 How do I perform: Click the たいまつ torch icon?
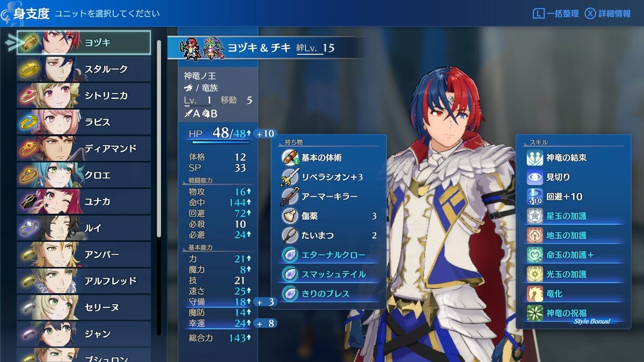[x=290, y=235]
